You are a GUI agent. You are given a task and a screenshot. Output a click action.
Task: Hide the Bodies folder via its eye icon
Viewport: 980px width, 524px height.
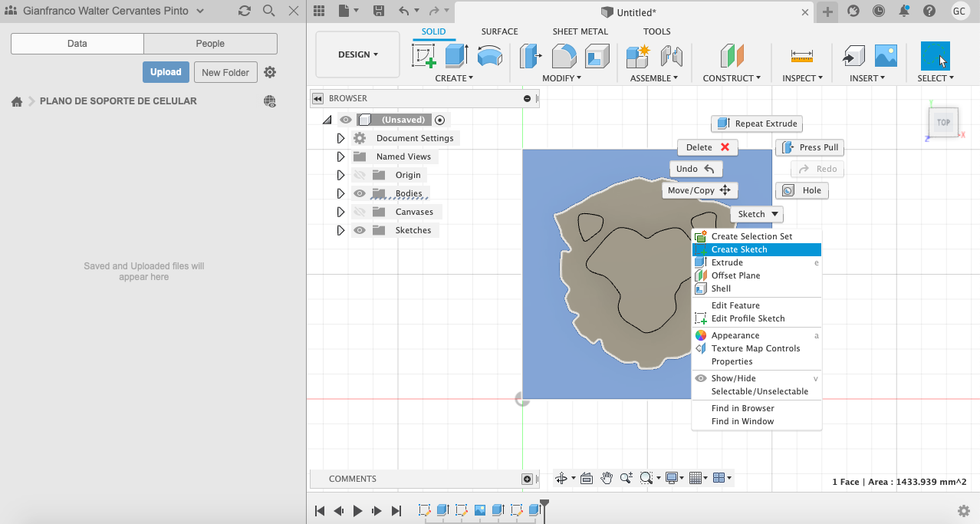(359, 193)
